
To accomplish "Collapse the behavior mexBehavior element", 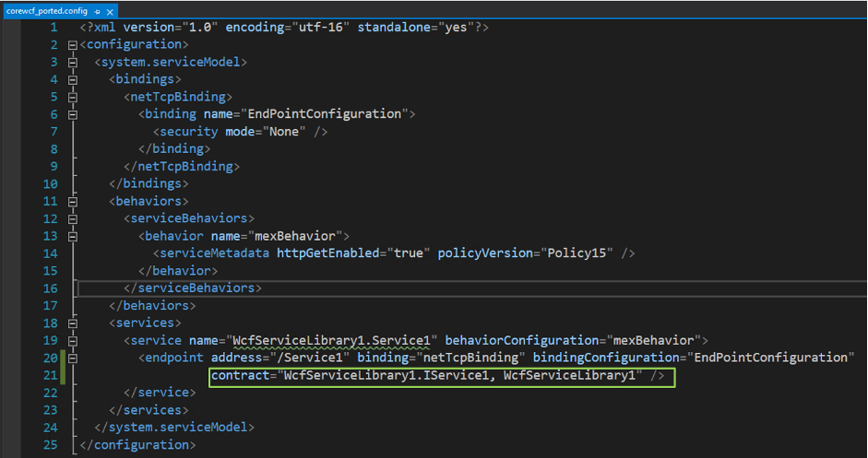I will click(73, 236).
